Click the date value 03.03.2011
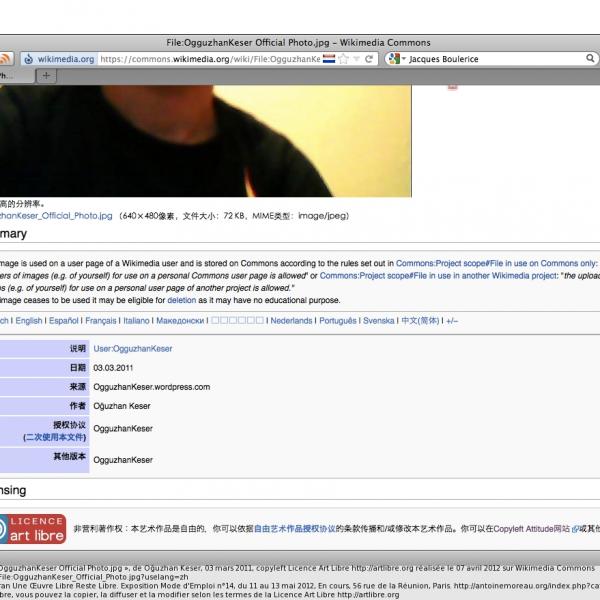Image resolution: width=600 pixels, height=600 pixels. tap(113, 368)
